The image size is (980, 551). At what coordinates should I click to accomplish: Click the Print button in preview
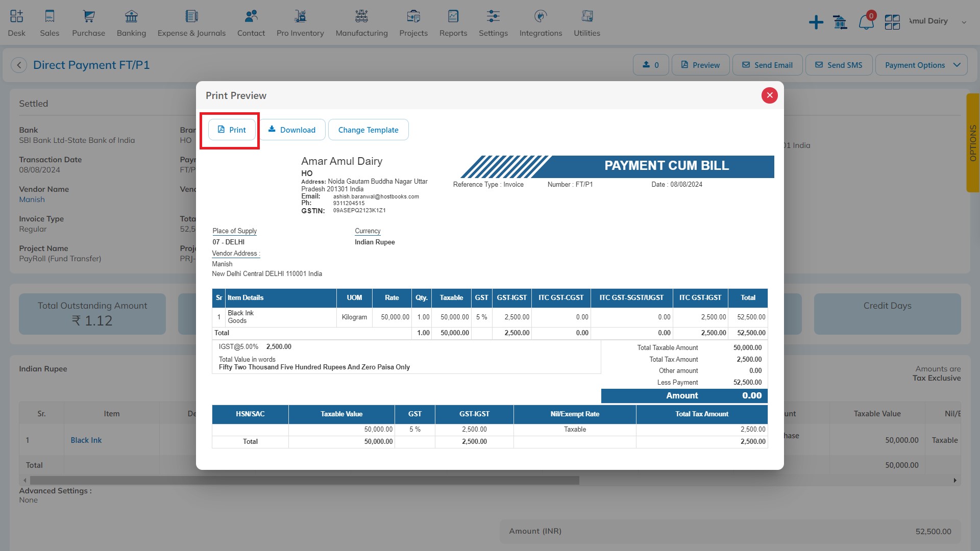(232, 130)
